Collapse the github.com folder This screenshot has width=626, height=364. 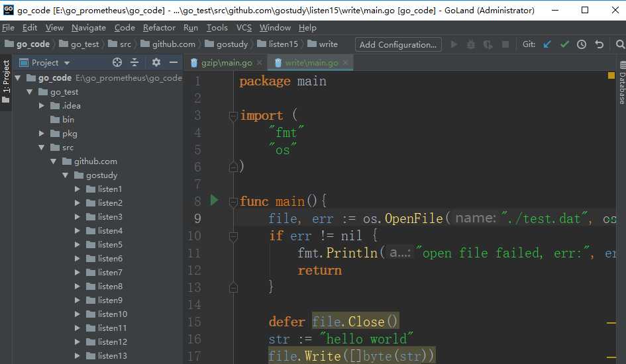(x=54, y=161)
